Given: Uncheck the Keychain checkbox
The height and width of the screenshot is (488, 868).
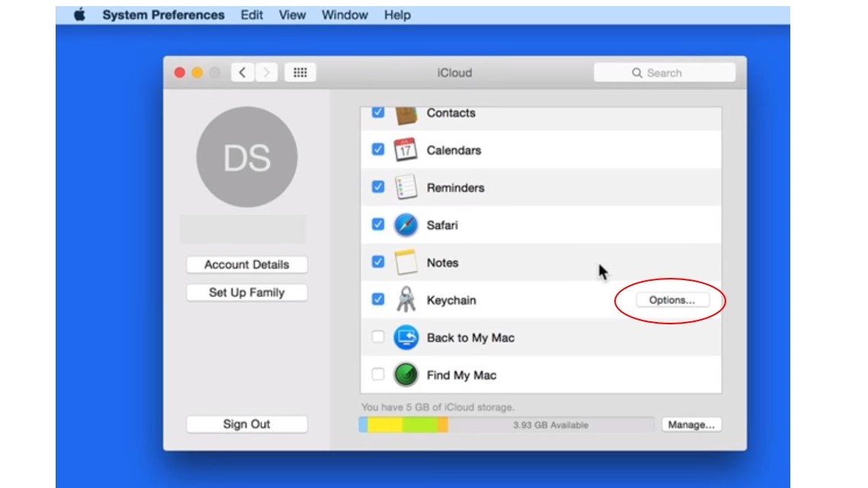Looking at the screenshot, I should tap(378, 300).
